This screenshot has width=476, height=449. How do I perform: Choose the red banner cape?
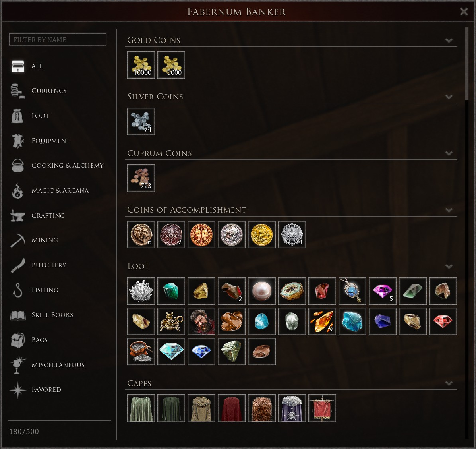coord(322,408)
